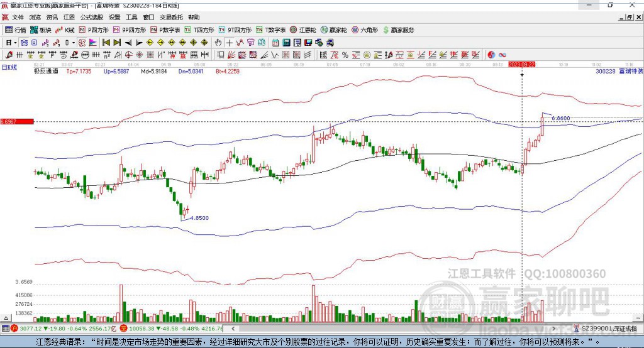Open the T数字表 tool
Viewport: 644px width, 348px height.
270,30
